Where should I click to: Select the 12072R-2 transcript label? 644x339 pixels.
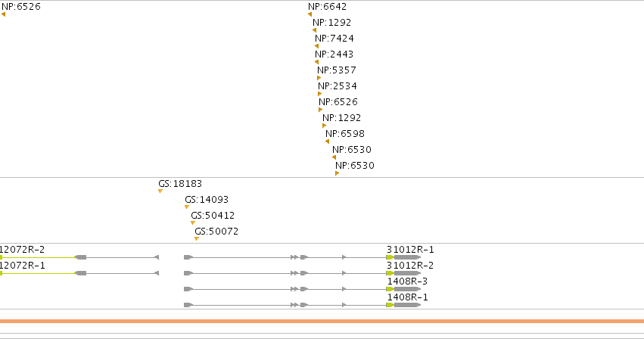pos(22,250)
